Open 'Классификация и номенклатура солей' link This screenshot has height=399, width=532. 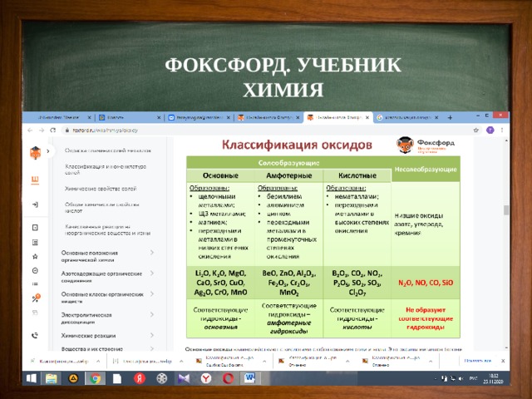106,170
